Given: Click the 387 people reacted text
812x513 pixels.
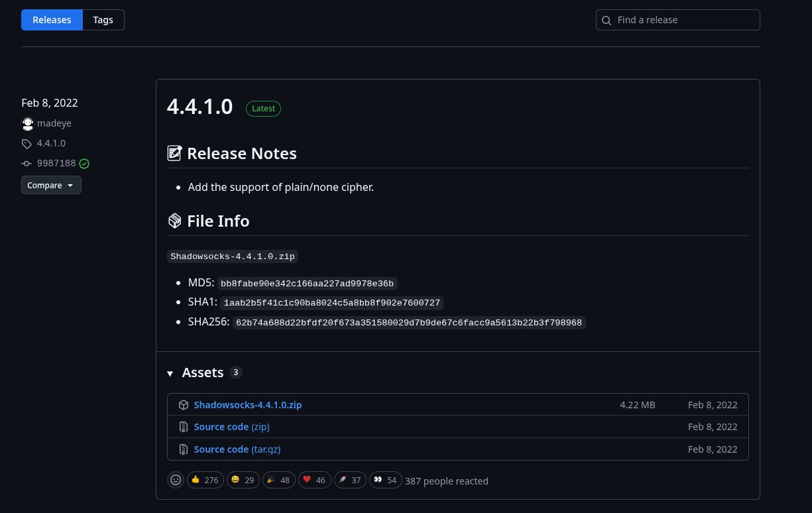Looking at the screenshot, I should point(447,481).
